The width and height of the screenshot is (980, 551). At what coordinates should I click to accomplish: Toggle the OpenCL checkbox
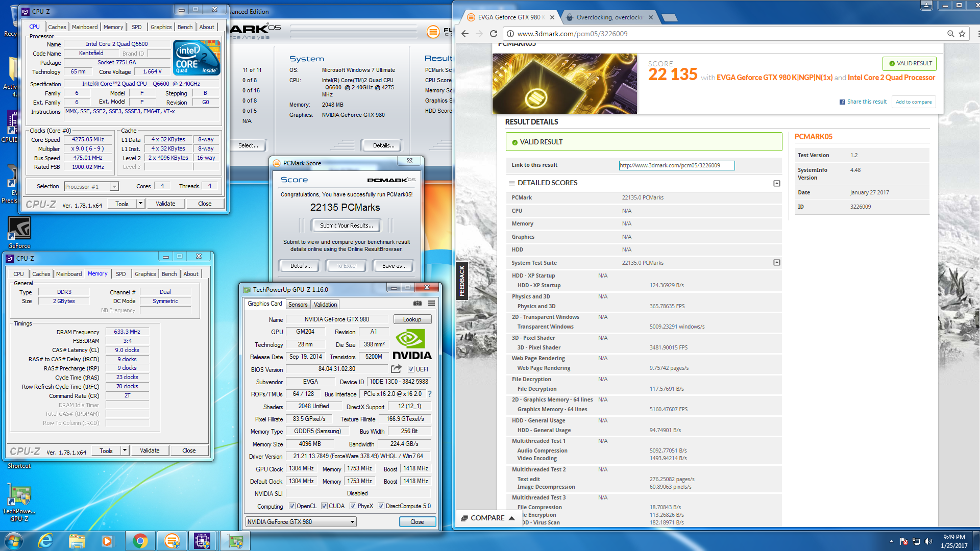[292, 506]
